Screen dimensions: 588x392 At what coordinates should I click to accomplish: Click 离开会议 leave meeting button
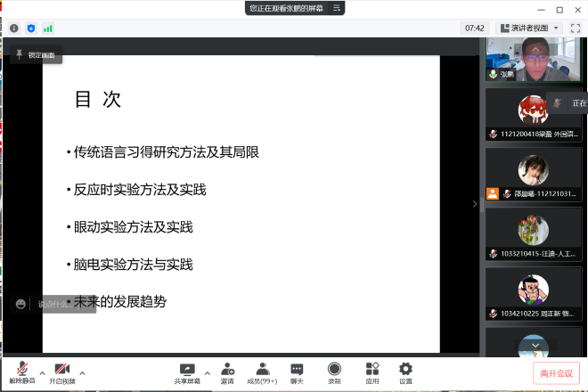click(x=557, y=373)
